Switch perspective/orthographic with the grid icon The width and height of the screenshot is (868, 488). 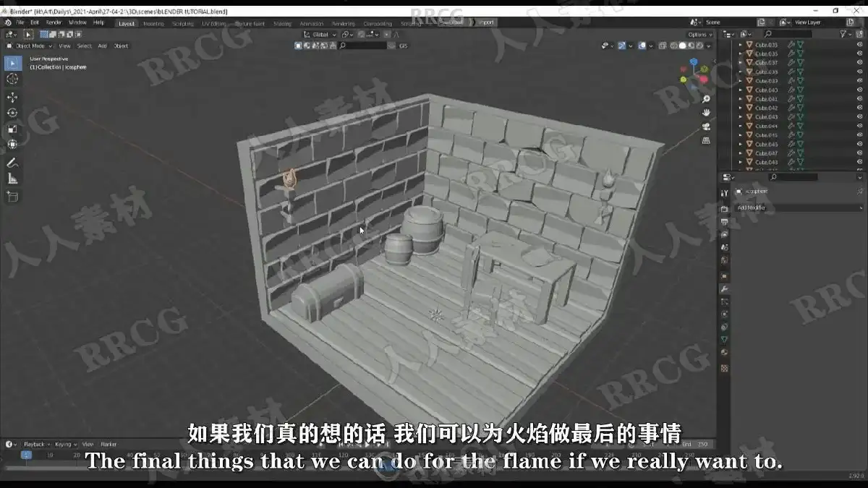706,140
